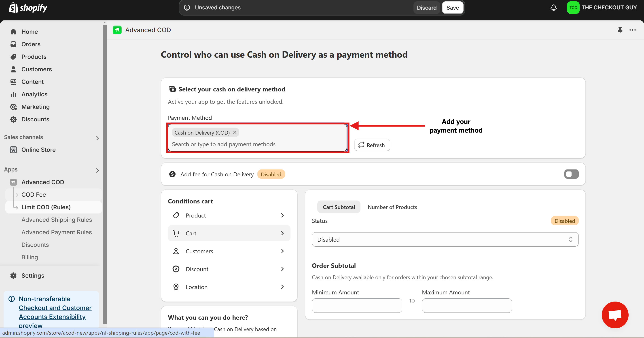644x338 pixels.
Task: Switch to Number of Products tab
Action: pyautogui.click(x=392, y=207)
